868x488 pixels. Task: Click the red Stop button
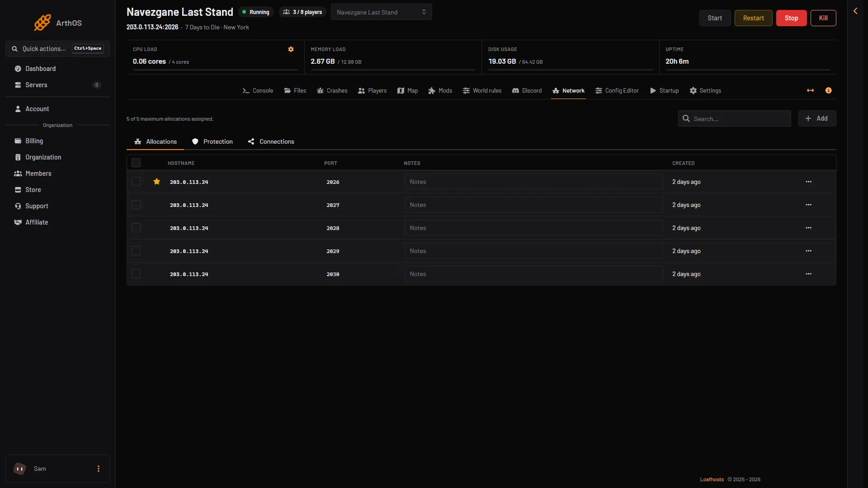[x=791, y=18]
